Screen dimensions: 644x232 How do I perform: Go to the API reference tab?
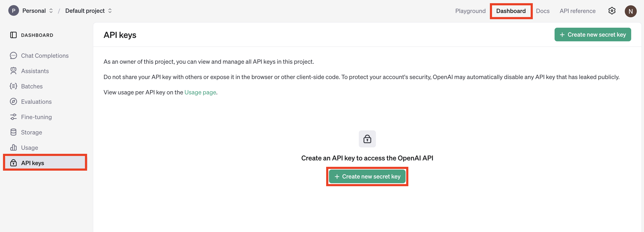click(577, 11)
